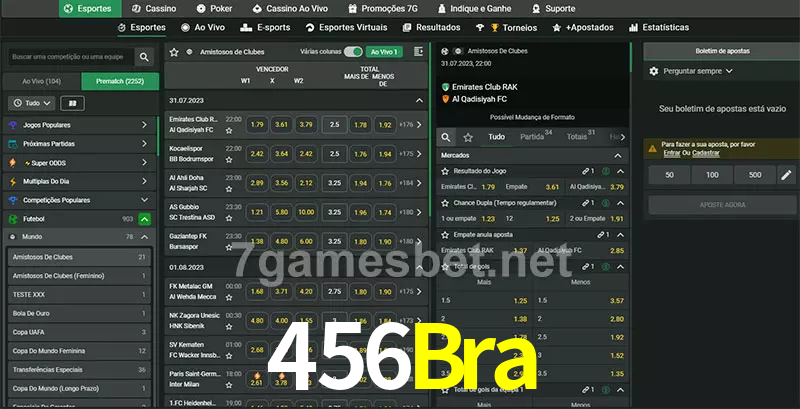This screenshot has width=800, height=409.
Task: Click green info icon on Resultado do Jogo
Action: 606,171
